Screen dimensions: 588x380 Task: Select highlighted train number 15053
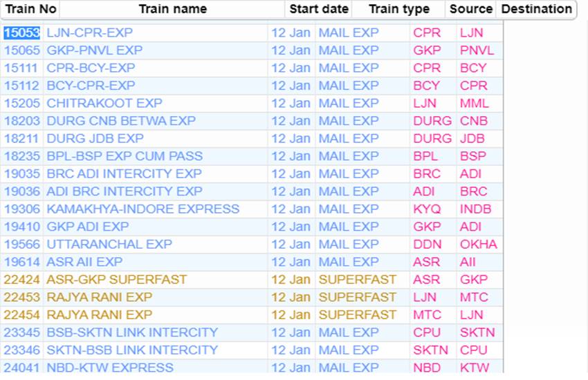(21, 32)
